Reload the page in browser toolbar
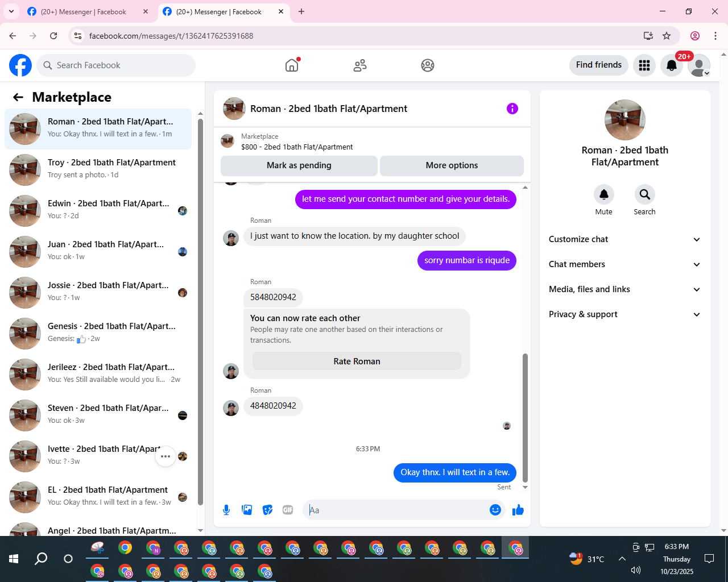Image resolution: width=728 pixels, height=582 pixels. [x=53, y=36]
